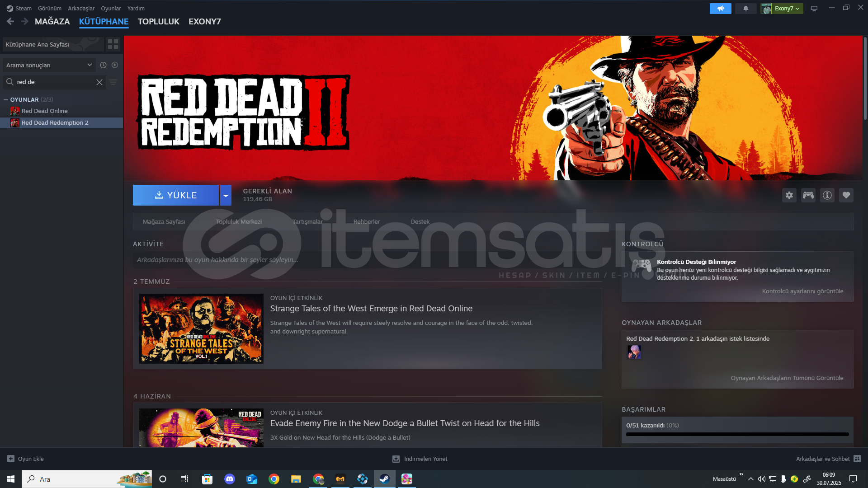Open the notifications bell
Screen dimensions: 868x488
pyautogui.click(x=746, y=9)
